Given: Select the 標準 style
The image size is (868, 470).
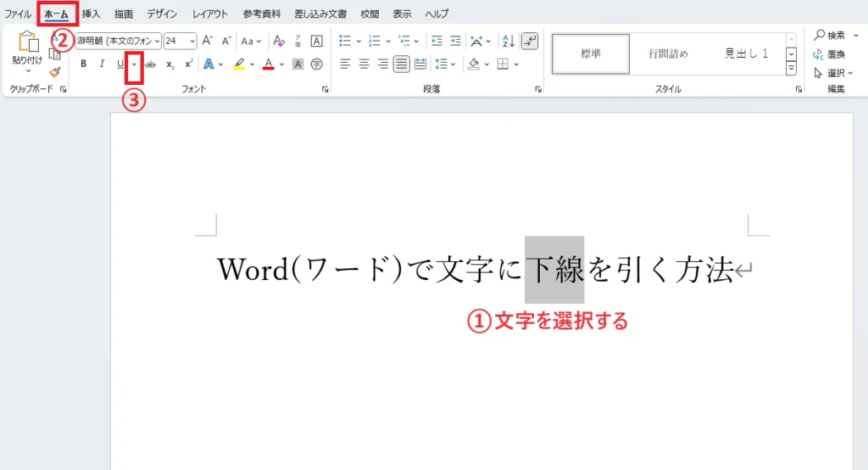Looking at the screenshot, I should click(x=591, y=53).
